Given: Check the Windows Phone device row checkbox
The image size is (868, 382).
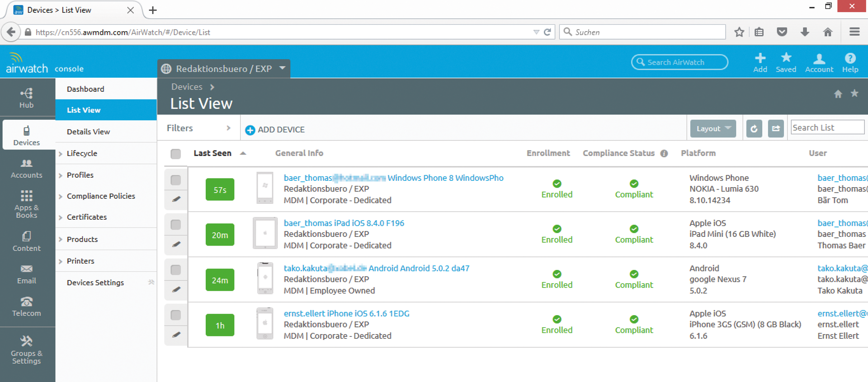Looking at the screenshot, I should point(176,180).
